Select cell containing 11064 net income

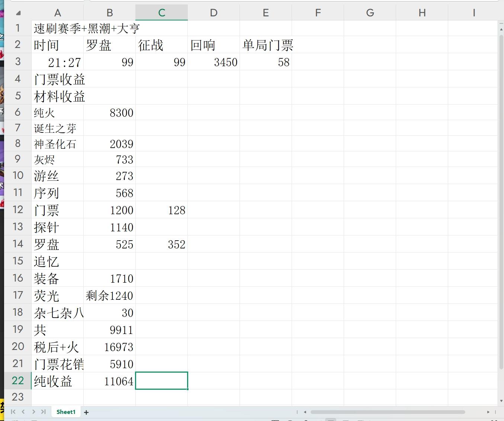click(x=110, y=381)
